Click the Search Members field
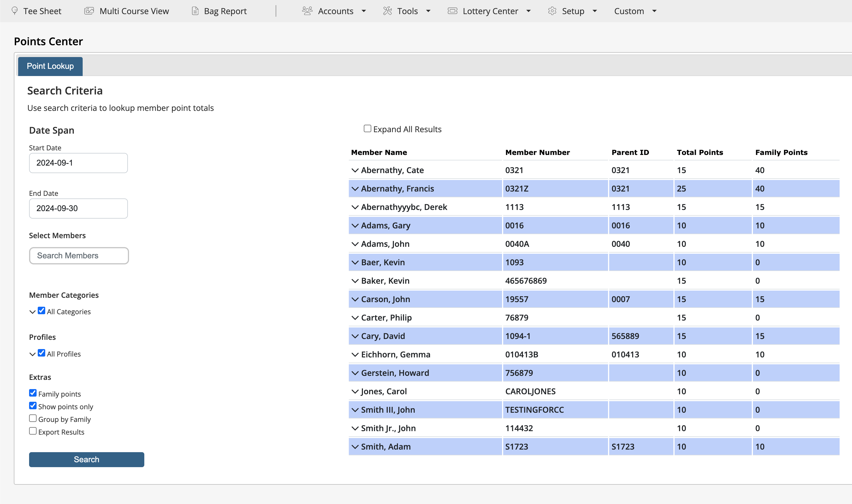The height and width of the screenshot is (504, 852). tap(79, 256)
